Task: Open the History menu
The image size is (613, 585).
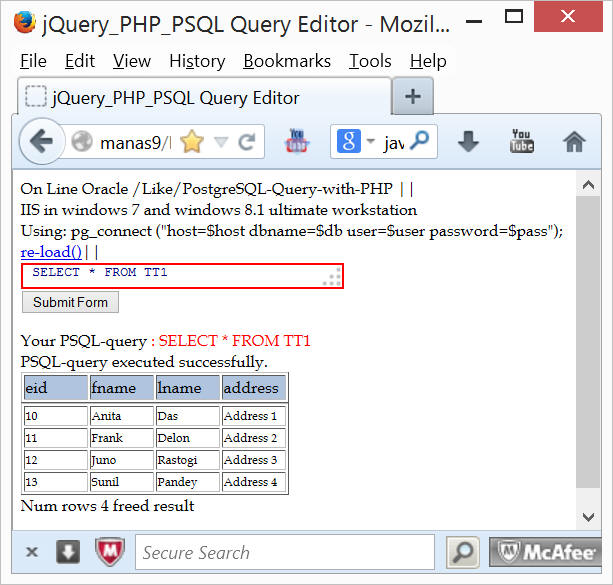Action: coord(197,61)
